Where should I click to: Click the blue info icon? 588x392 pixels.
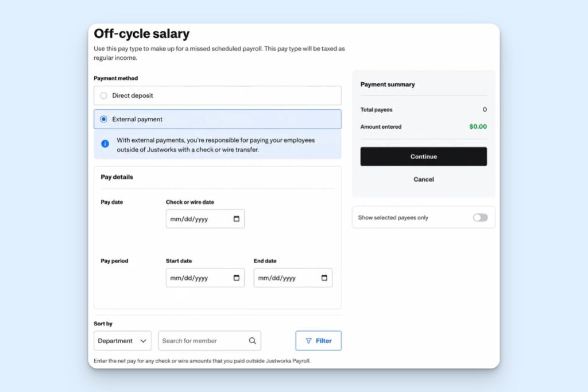point(105,144)
